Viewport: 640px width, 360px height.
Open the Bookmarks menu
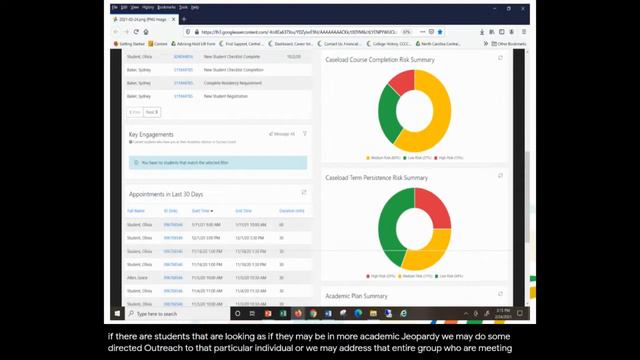click(167, 7)
